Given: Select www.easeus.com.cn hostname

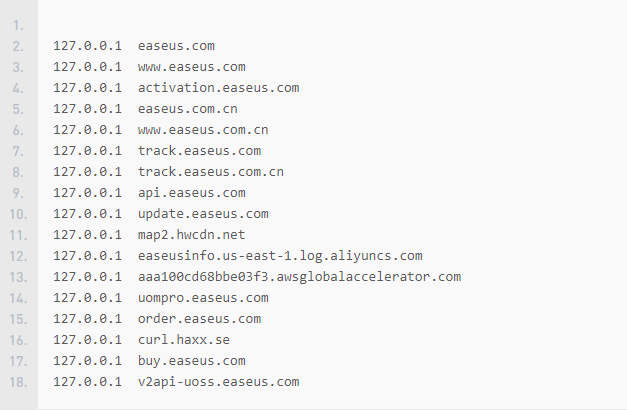Looking at the screenshot, I should click(203, 129).
